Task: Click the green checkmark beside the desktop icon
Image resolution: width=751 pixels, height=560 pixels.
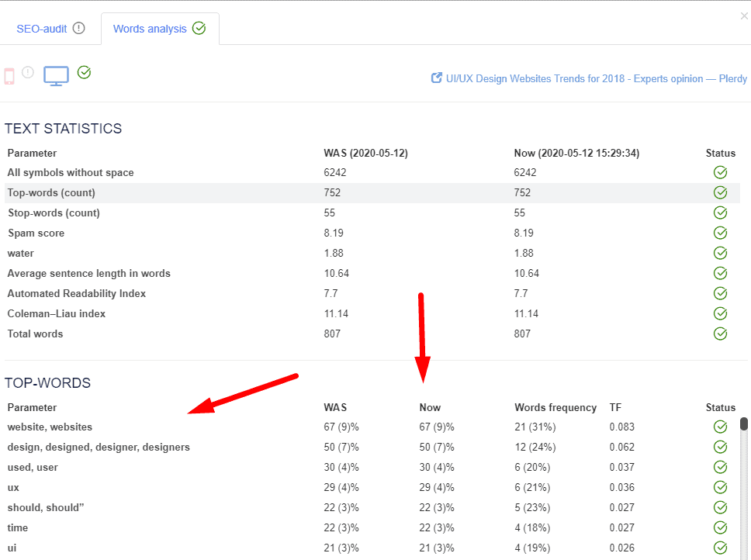Action: pos(85,72)
